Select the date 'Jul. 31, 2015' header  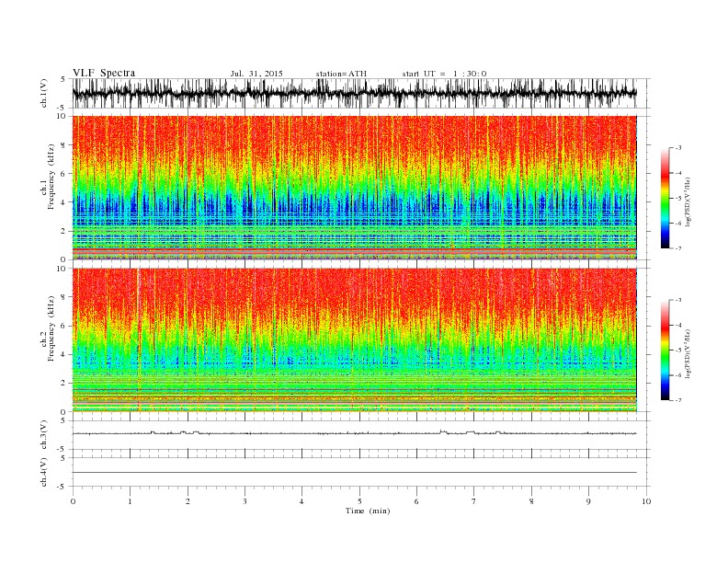click(256, 74)
